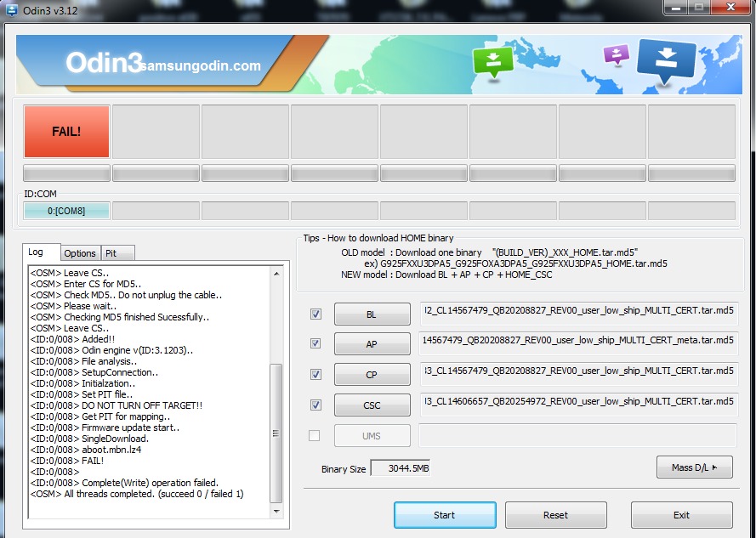Uncheck the CSC file checkbox
The image size is (756, 538).
315,405
